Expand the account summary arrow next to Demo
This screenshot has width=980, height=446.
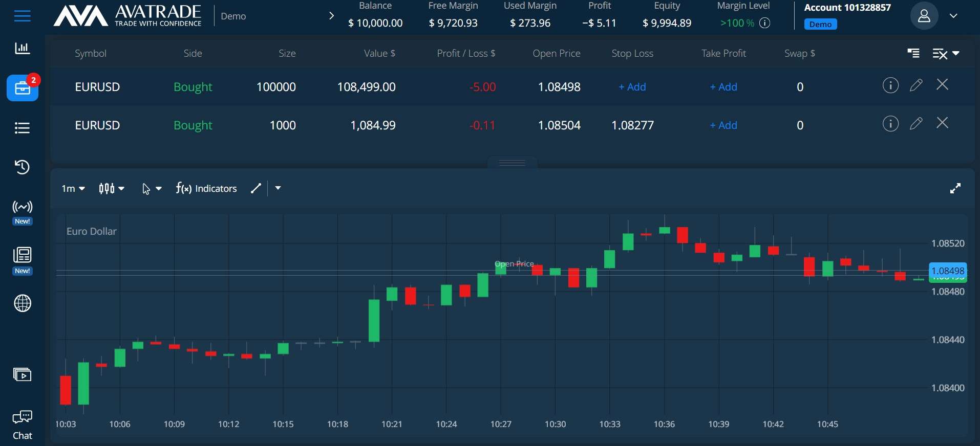pyautogui.click(x=331, y=16)
